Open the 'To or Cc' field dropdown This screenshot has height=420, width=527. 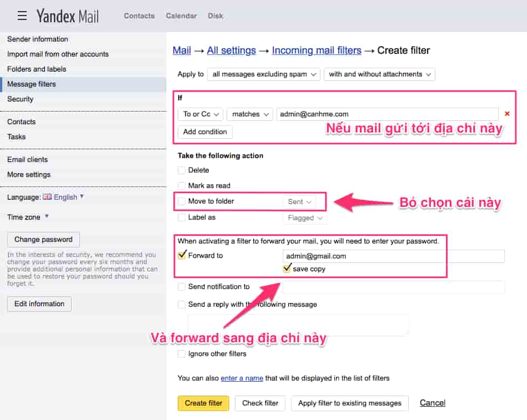coord(200,114)
